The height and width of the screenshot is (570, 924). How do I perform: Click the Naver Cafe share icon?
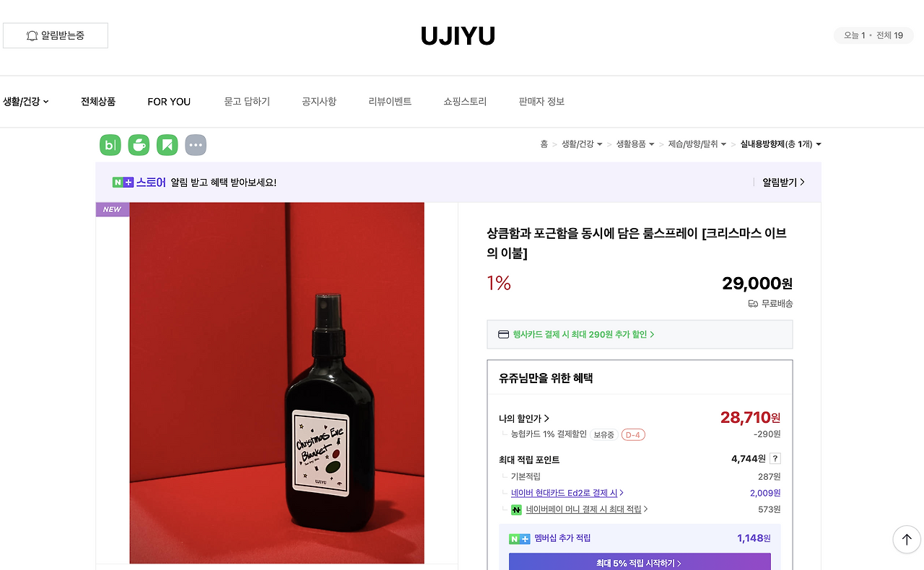139,145
